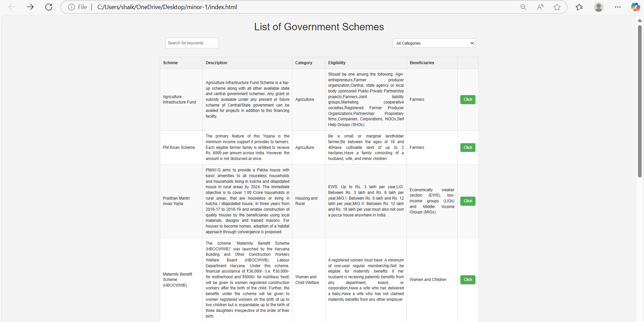The image size is (644, 322).
Task: Click the Agriculture Infrastructure Fund description text
Action: pyautogui.click(x=247, y=99)
